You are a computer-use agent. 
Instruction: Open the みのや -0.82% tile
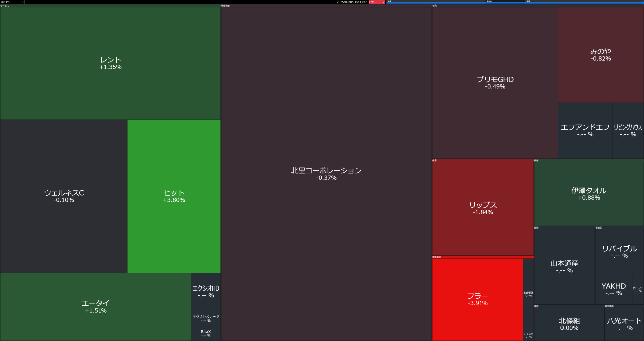pyautogui.click(x=601, y=55)
